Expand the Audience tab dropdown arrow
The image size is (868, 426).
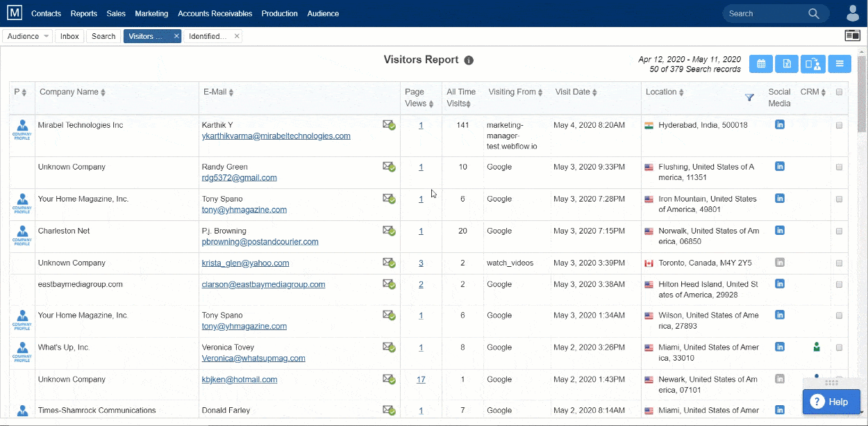pos(47,36)
